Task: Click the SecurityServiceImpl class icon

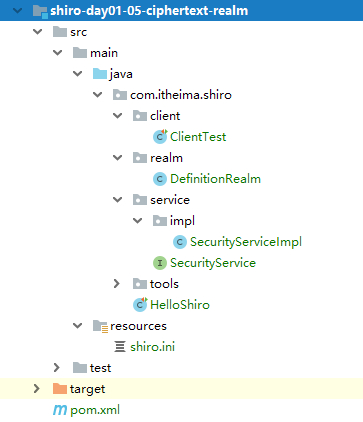Action: click(x=180, y=242)
